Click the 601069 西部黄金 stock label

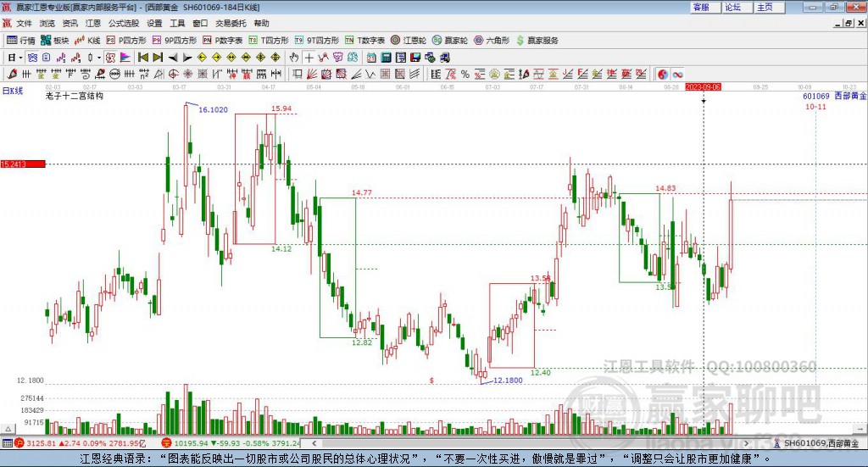pos(835,97)
